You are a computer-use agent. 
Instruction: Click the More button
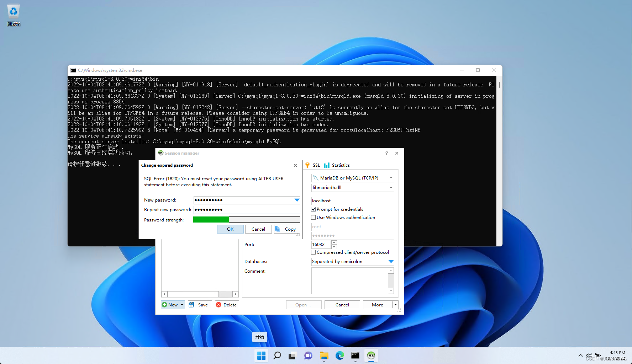(378, 305)
